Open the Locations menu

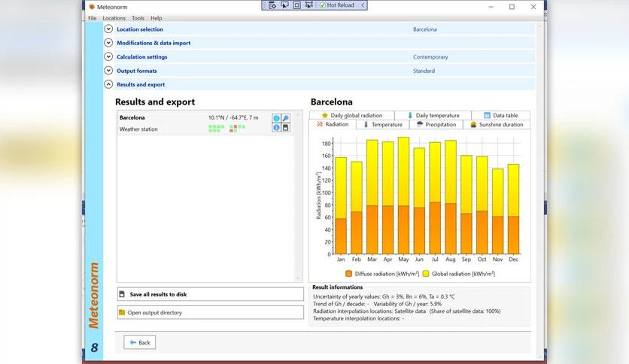click(x=114, y=18)
